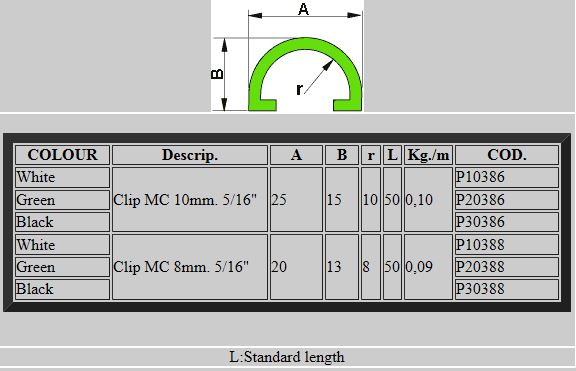Click the L:Standard length footnote
The image size is (576, 371).
click(287, 357)
